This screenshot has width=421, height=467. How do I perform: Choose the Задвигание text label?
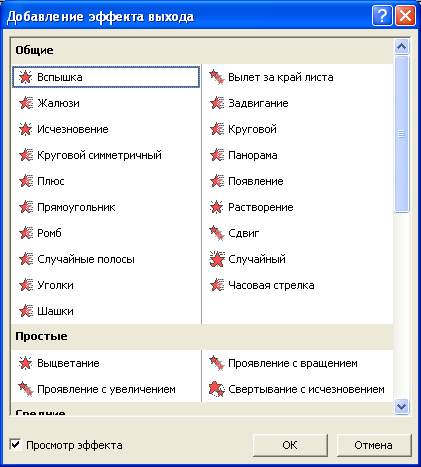pos(258,103)
